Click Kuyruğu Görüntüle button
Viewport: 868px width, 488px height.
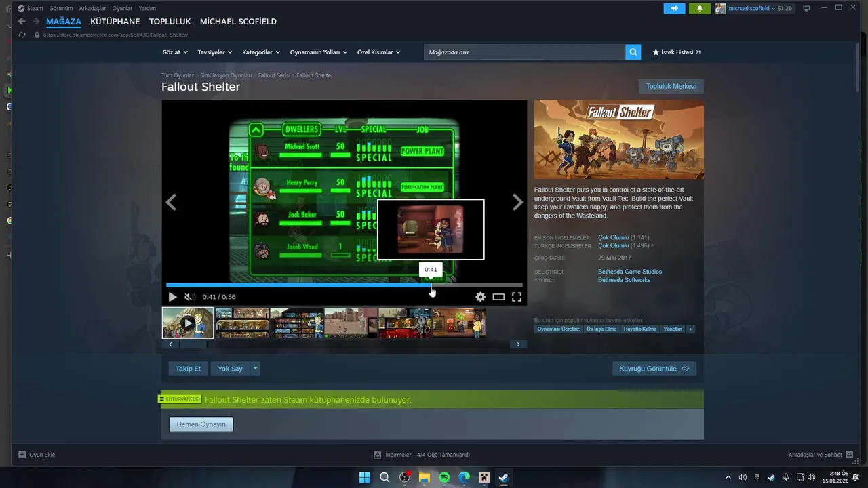pos(654,369)
